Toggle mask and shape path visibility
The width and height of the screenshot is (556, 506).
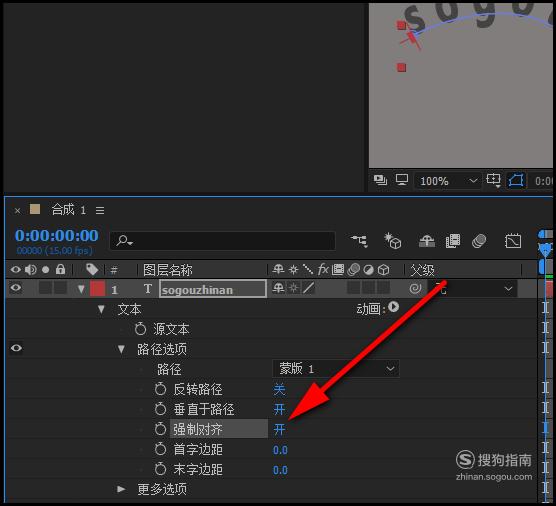516,180
